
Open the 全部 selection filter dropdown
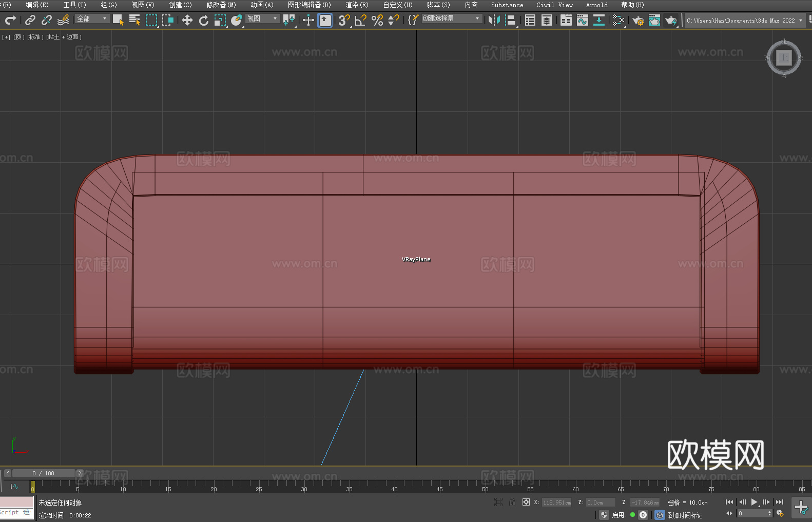[x=92, y=18]
